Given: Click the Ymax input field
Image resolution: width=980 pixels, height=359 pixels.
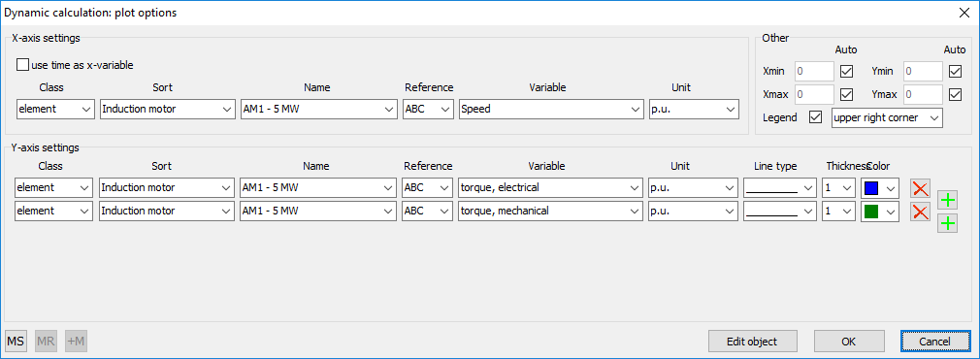Looking at the screenshot, I should pyautogui.click(x=923, y=94).
